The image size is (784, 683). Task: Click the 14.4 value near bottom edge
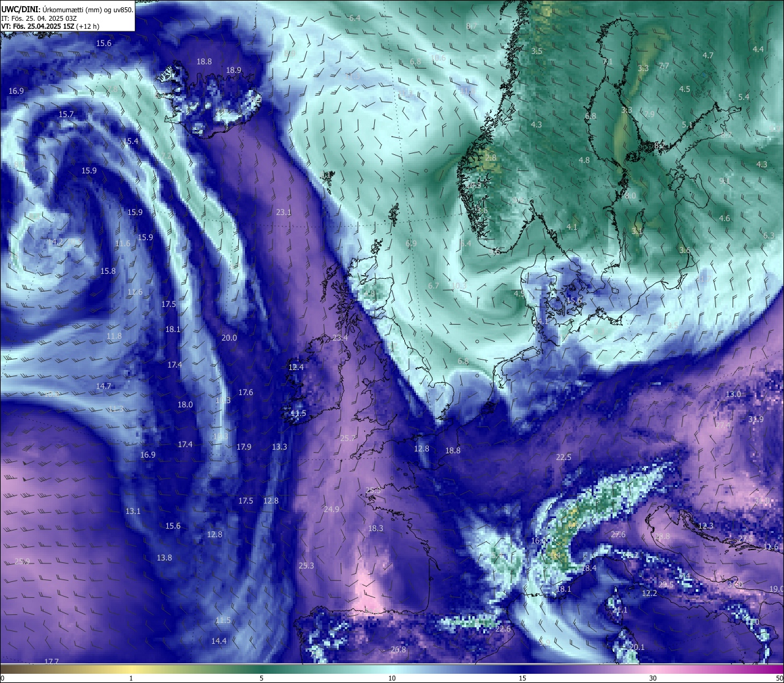click(x=219, y=641)
